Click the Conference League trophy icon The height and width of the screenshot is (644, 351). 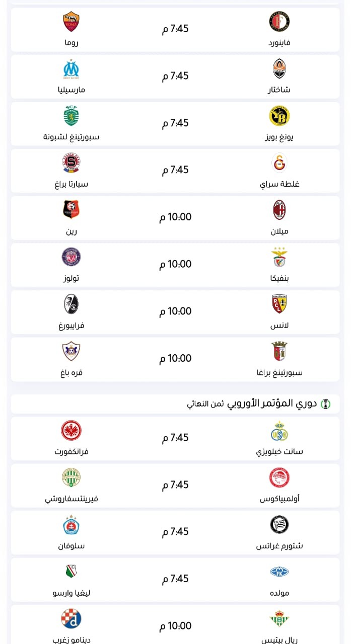tap(327, 404)
